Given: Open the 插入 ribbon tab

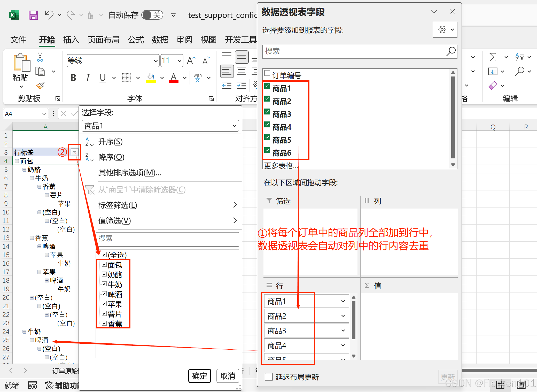Looking at the screenshot, I should (71, 40).
